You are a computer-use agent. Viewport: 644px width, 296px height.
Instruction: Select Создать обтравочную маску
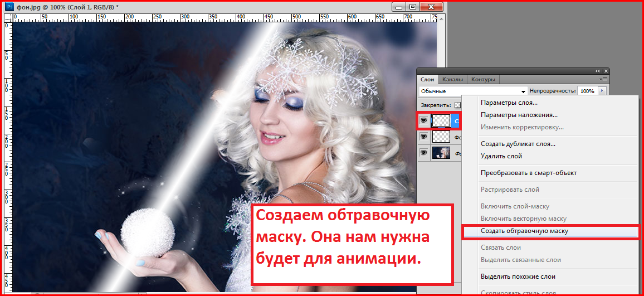pyautogui.click(x=524, y=231)
